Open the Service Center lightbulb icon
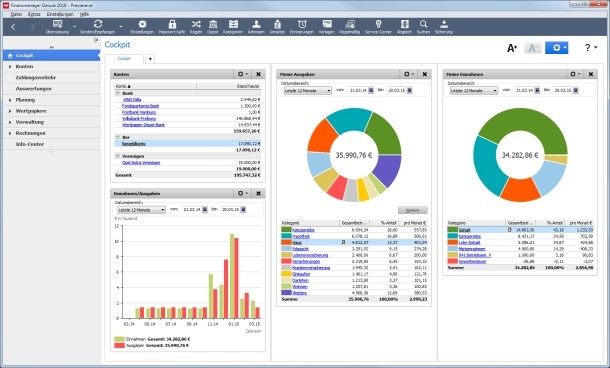The width and height of the screenshot is (610, 368). coord(378,24)
